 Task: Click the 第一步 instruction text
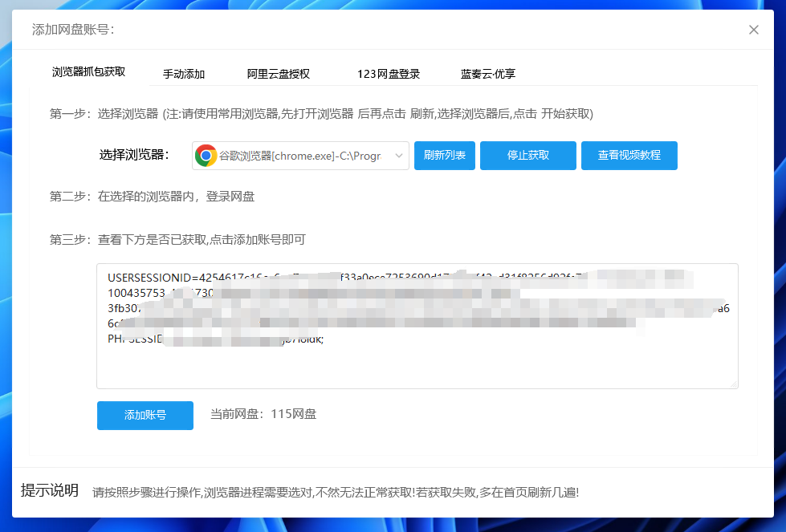point(321,114)
